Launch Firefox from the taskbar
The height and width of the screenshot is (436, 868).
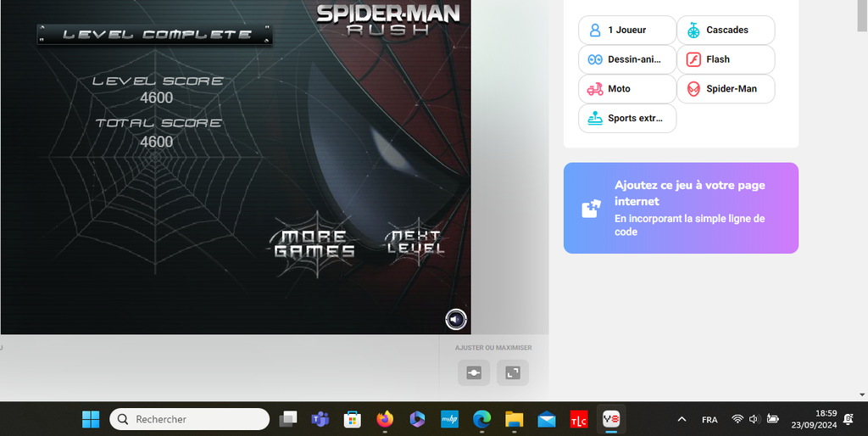(385, 419)
